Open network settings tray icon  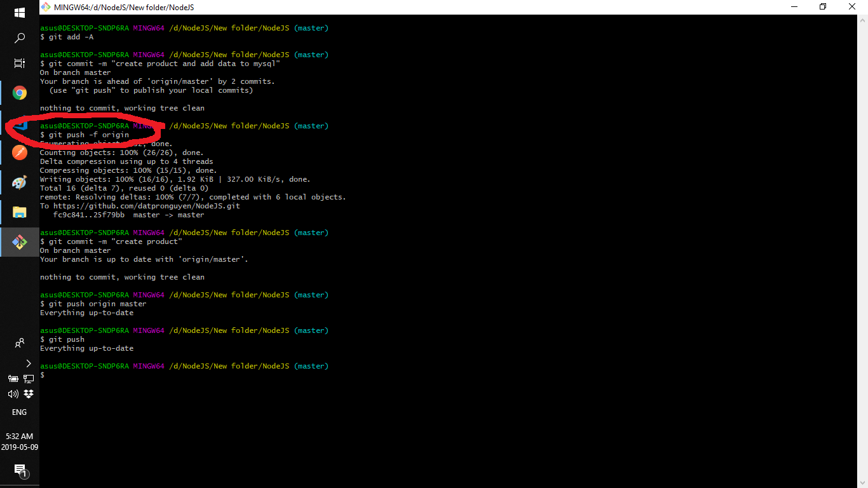[x=29, y=379]
